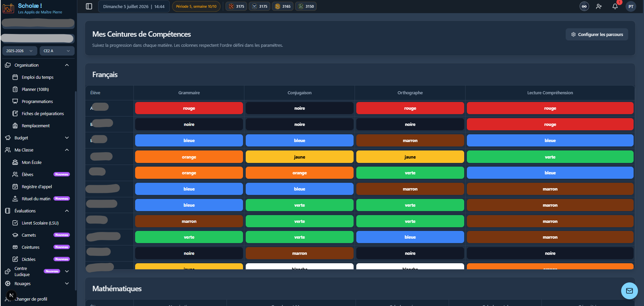The image size is (644, 306).
Task: Collapse the Ma Classe section chevron
Action: 67,150
